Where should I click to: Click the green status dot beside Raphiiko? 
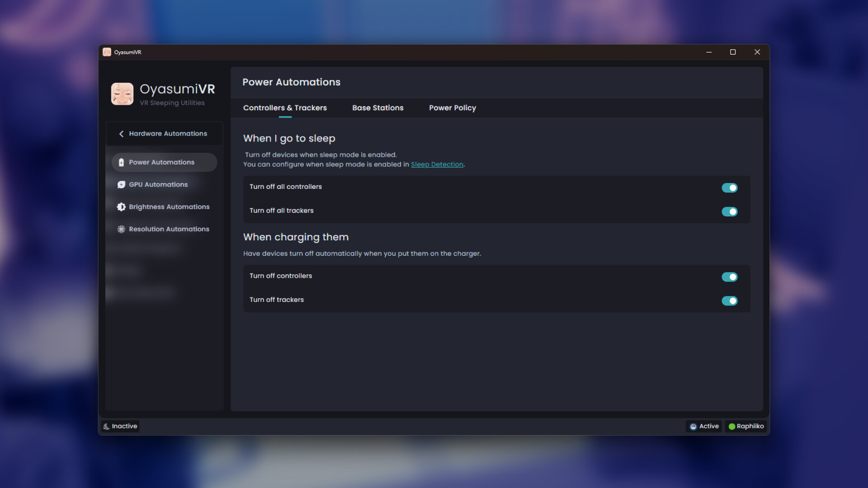(x=731, y=426)
